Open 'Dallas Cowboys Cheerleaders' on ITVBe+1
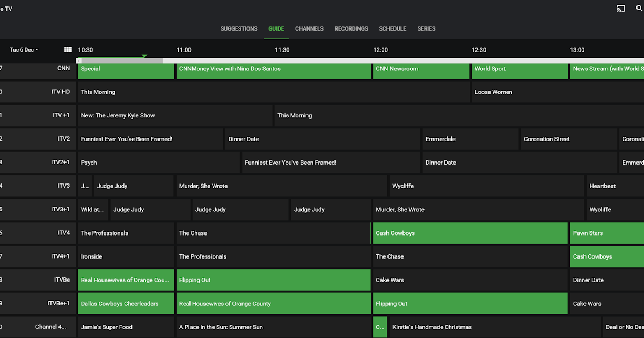 click(x=126, y=304)
